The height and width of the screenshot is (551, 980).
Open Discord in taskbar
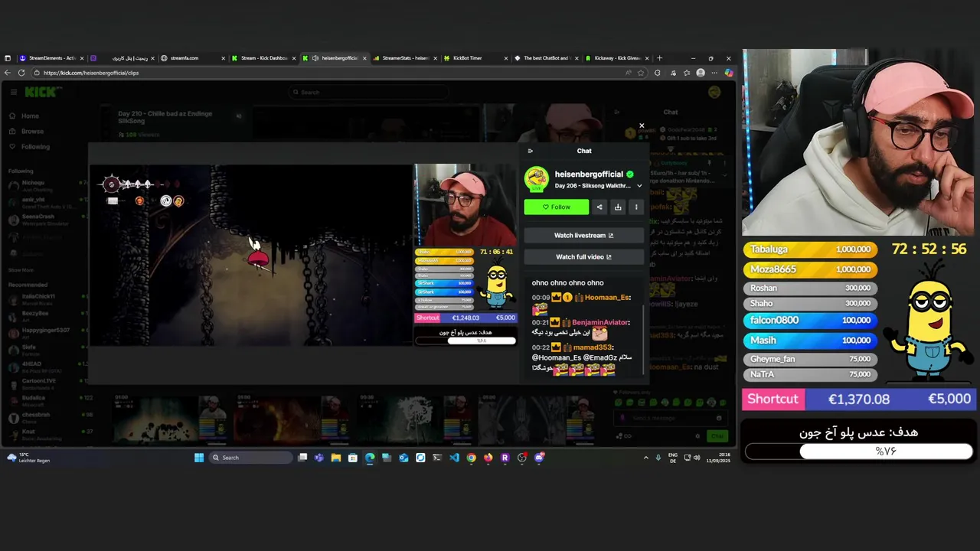coord(540,458)
